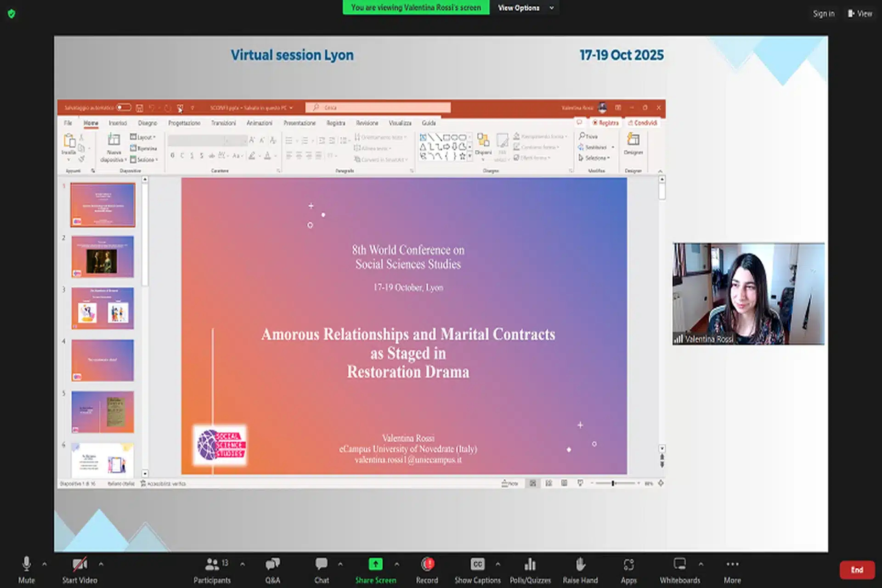Open the Chat panel
882x588 pixels.
pos(322,570)
